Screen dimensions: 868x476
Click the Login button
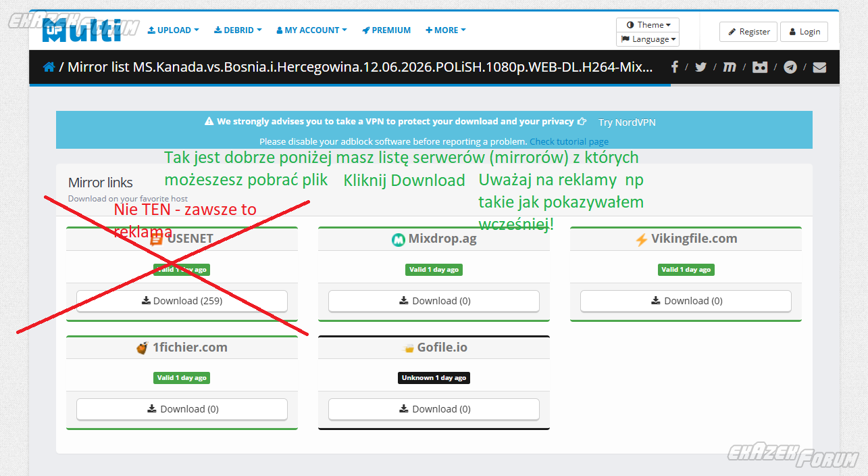[804, 32]
